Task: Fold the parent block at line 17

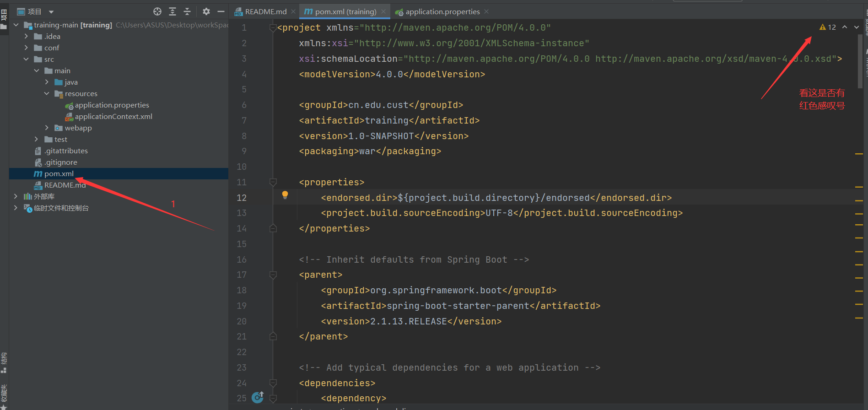Action: coord(273,275)
